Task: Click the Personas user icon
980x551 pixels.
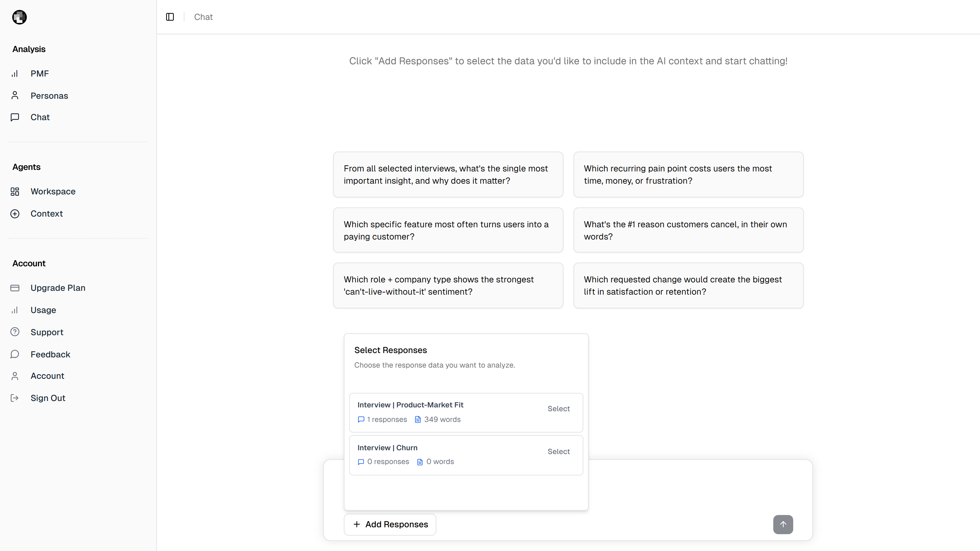Action: 15,95
